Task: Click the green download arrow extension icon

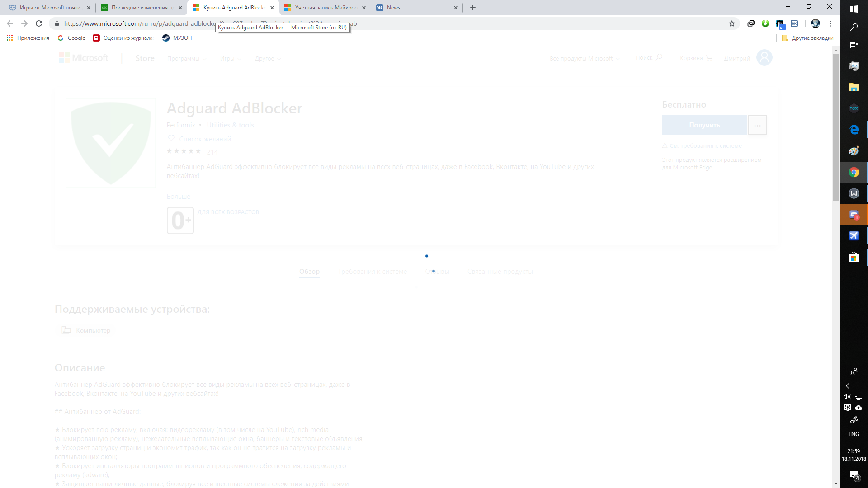Action: (x=765, y=23)
